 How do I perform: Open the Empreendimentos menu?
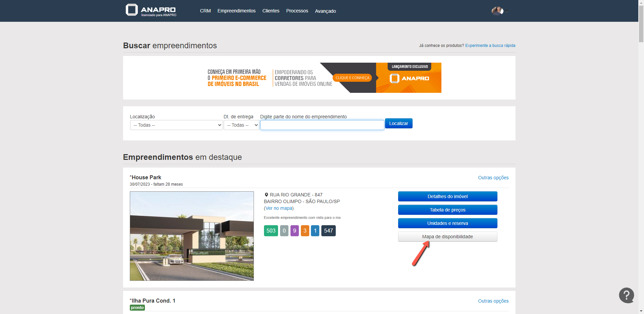click(x=236, y=11)
